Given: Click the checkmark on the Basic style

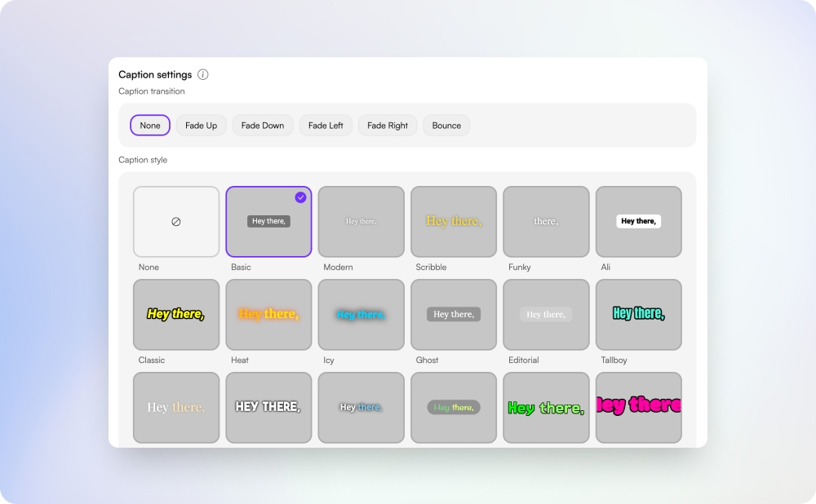Looking at the screenshot, I should [299, 196].
